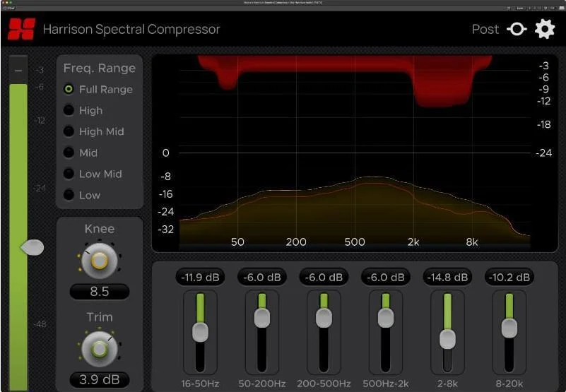Click the -14.8 dB value box
Viewport: 566px width, 392px height.
pyautogui.click(x=447, y=277)
